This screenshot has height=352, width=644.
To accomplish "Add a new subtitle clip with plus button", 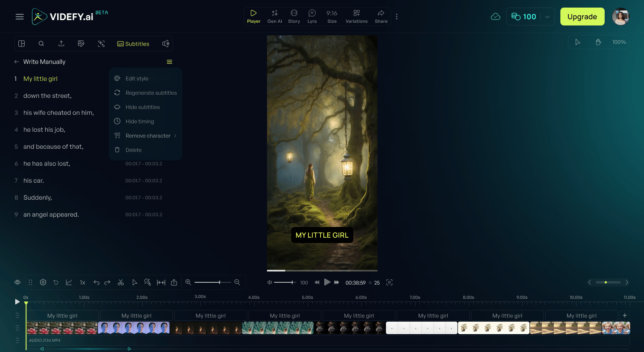I will tap(625, 315).
